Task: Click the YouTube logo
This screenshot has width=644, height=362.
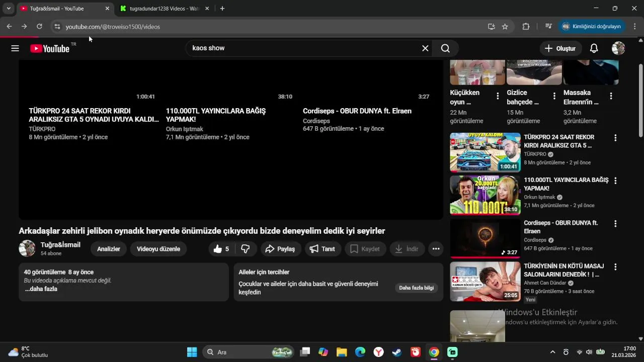Action: 49,48
